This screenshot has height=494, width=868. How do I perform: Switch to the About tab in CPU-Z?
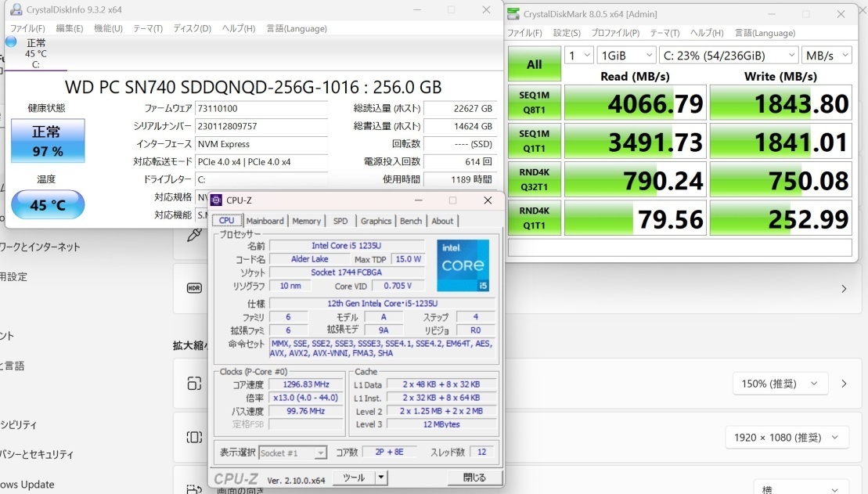click(442, 221)
